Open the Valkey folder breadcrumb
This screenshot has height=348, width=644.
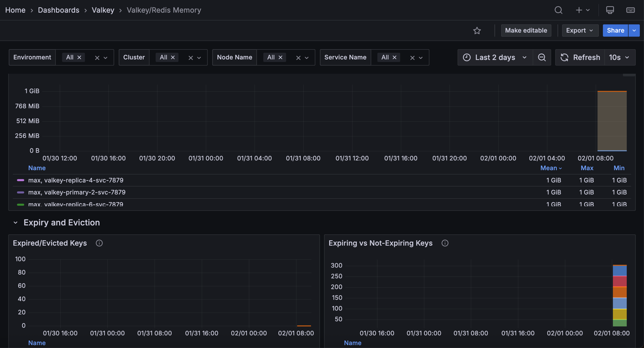(103, 10)
